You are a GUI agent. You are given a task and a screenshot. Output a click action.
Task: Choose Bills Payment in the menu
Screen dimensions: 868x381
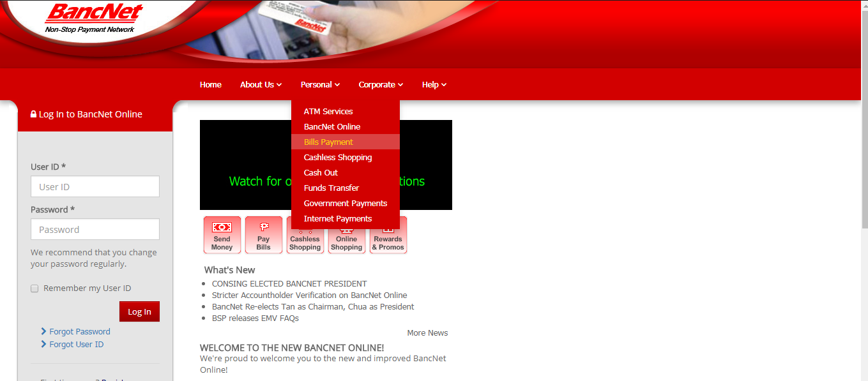coord(346,142)
